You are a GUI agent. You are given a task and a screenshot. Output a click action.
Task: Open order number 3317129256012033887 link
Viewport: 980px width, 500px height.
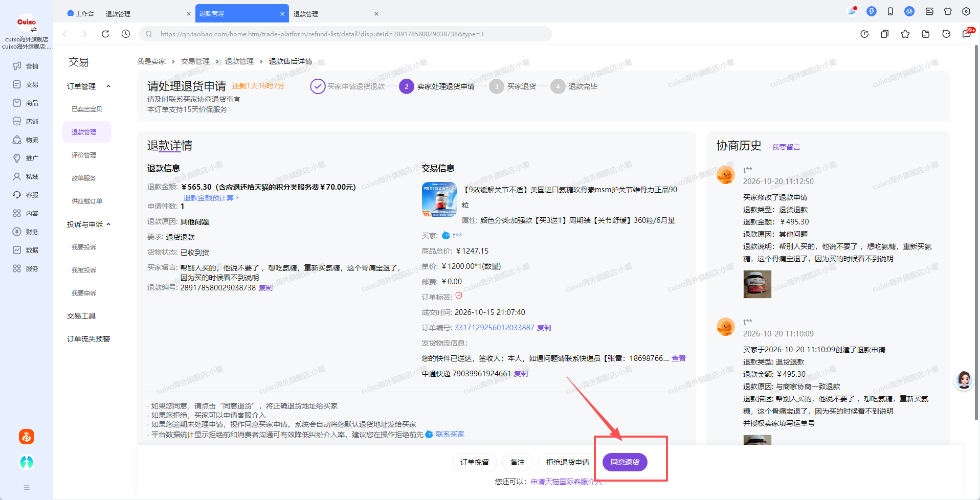(x=495, y=328)
